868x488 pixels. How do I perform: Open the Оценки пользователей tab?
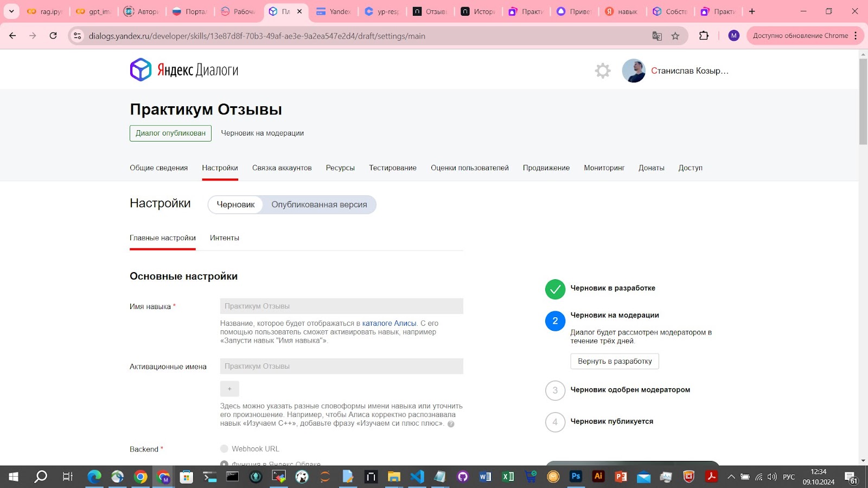point(470,168)
